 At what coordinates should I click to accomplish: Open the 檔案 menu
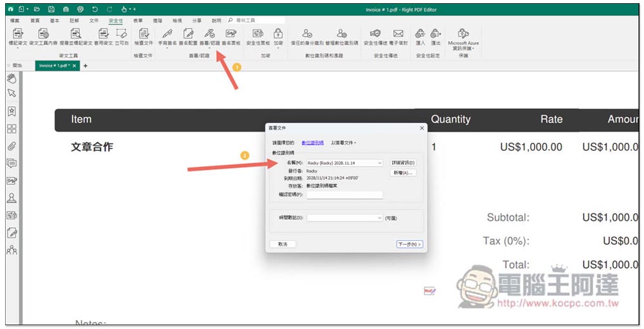pyautogui.click(x=15, y=20)
